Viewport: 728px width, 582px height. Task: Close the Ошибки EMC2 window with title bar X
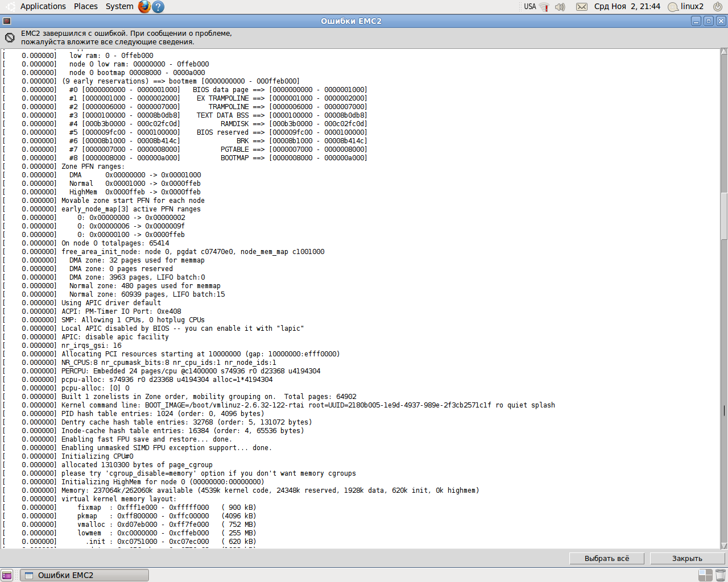coord(721,21)
